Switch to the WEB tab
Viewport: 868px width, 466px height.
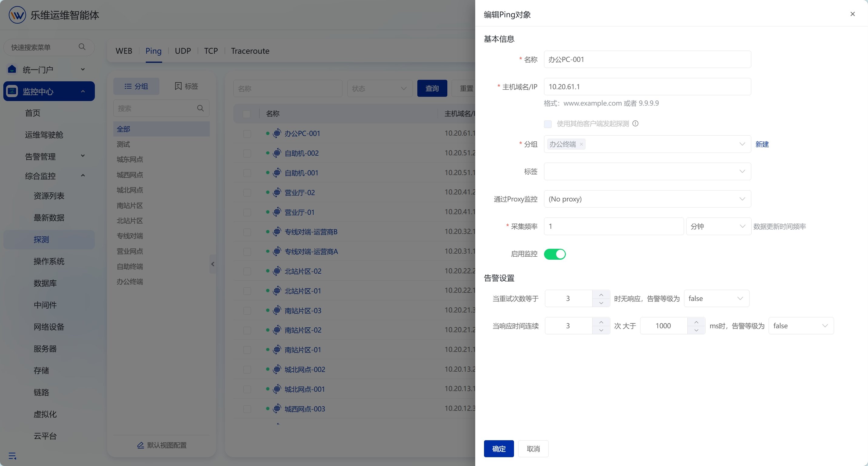coord(124,51)
